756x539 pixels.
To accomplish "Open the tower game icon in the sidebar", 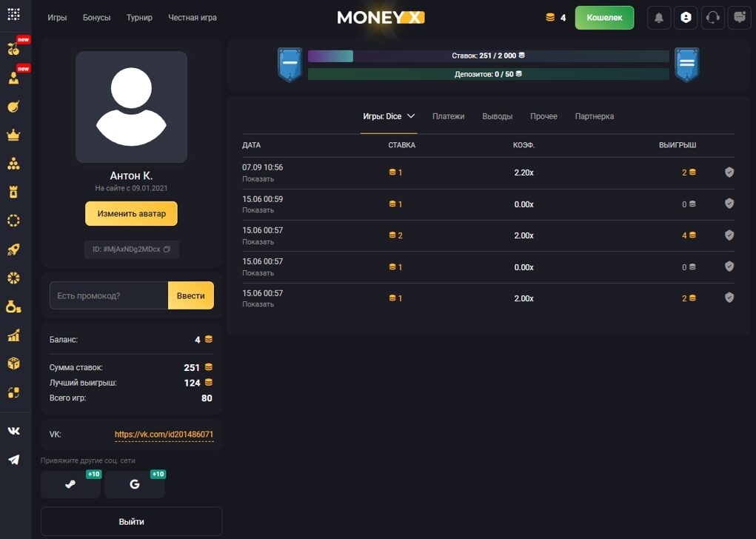I will (13, 192).
